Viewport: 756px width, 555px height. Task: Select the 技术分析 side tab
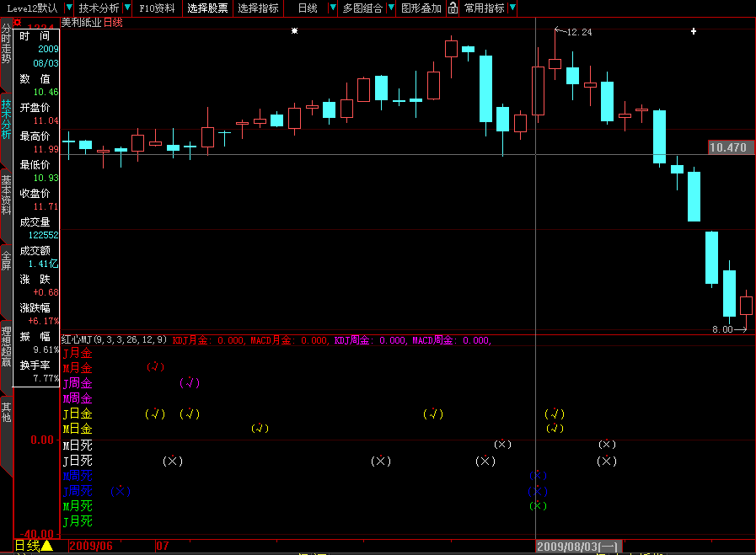point(6,120)
